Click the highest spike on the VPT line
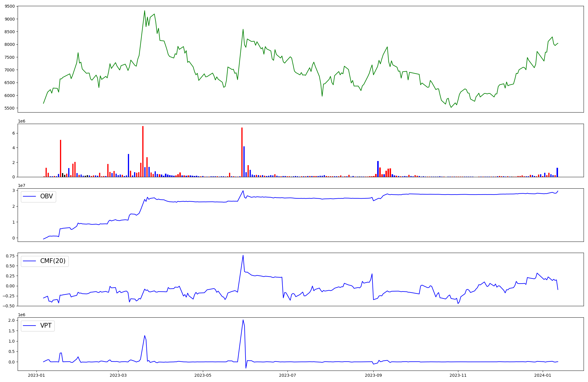 pos(243,320)
